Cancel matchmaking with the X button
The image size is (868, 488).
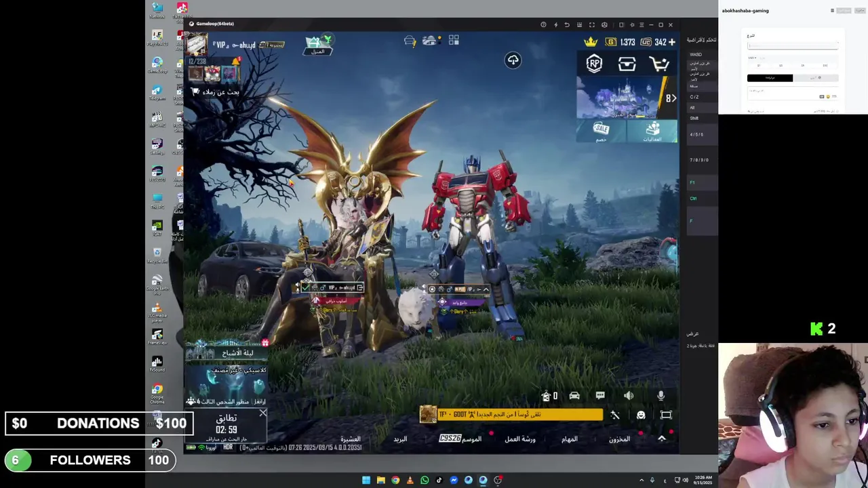[262, 413]
